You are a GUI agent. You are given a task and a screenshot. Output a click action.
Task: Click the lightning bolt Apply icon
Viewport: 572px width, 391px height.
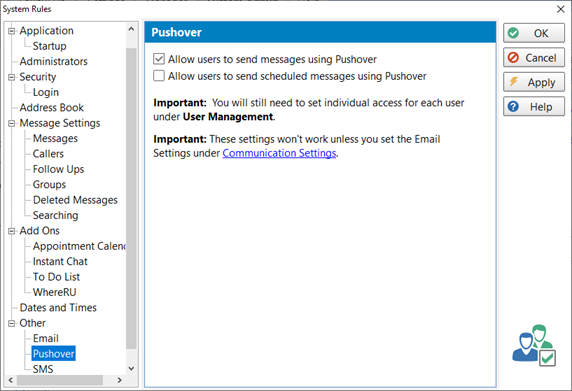click(x=514, y=82)
